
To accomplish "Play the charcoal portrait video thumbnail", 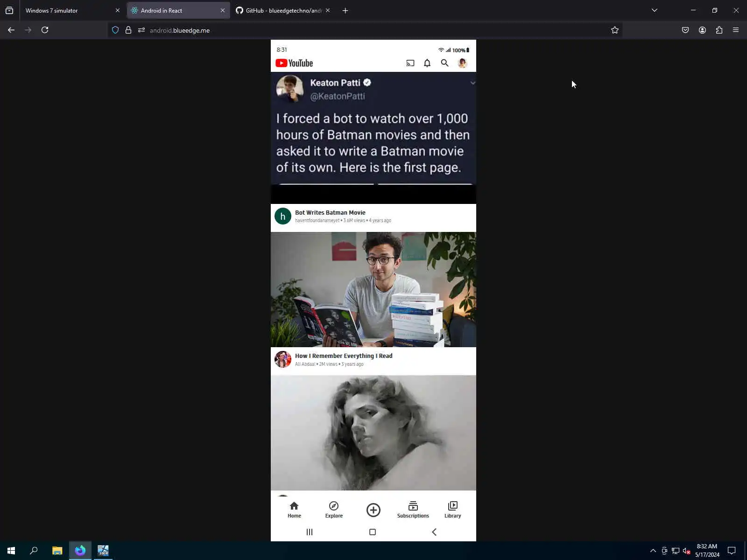I will 373,433.
